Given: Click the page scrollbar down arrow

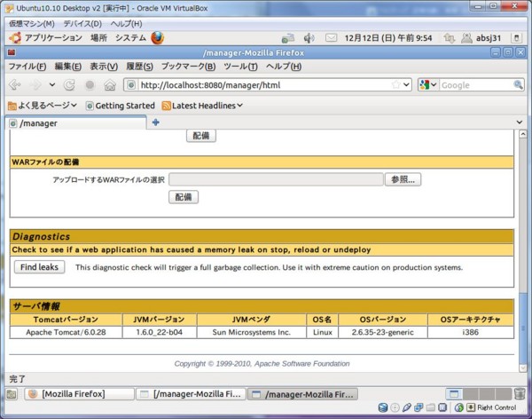Looking at the screenshot, I should [x=523, y=368].
